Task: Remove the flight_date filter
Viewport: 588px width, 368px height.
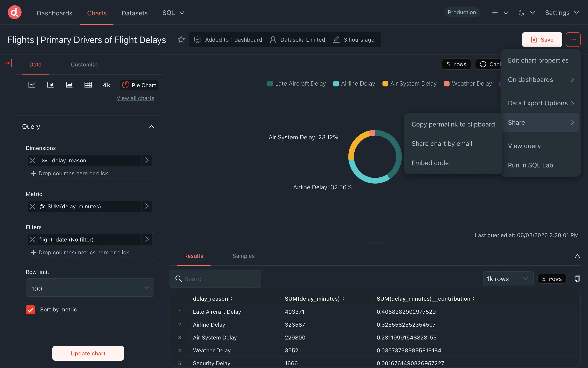Action: (32, 239)
